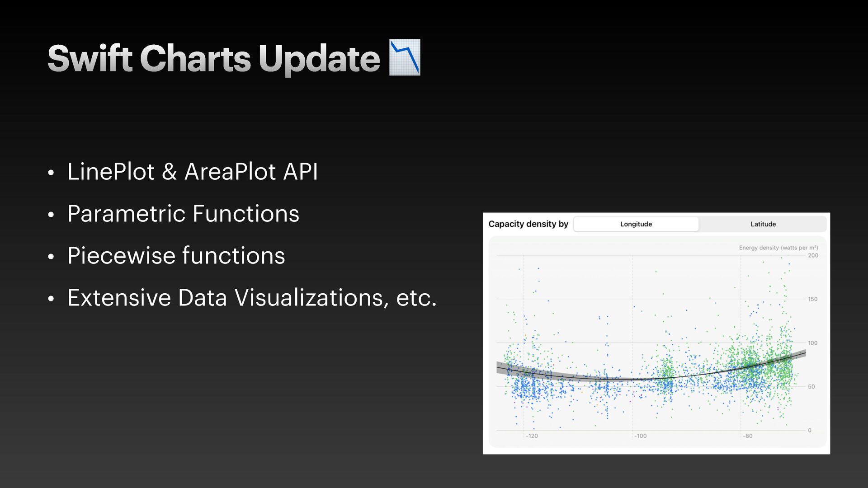Click the scatter plot chart thumbnail

click(656, 333)
